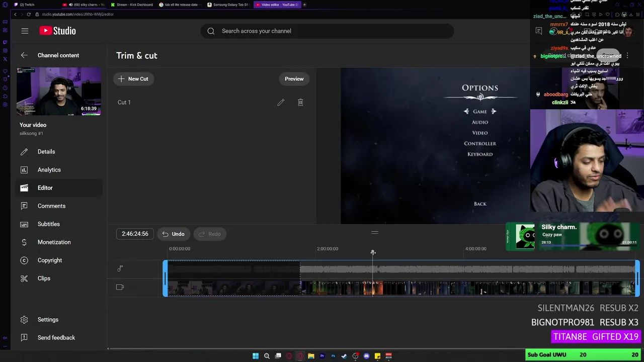Click the 2:46:24:56 timecode field
Viewport: 644px width, 362px height.
[x=135, y=234]
